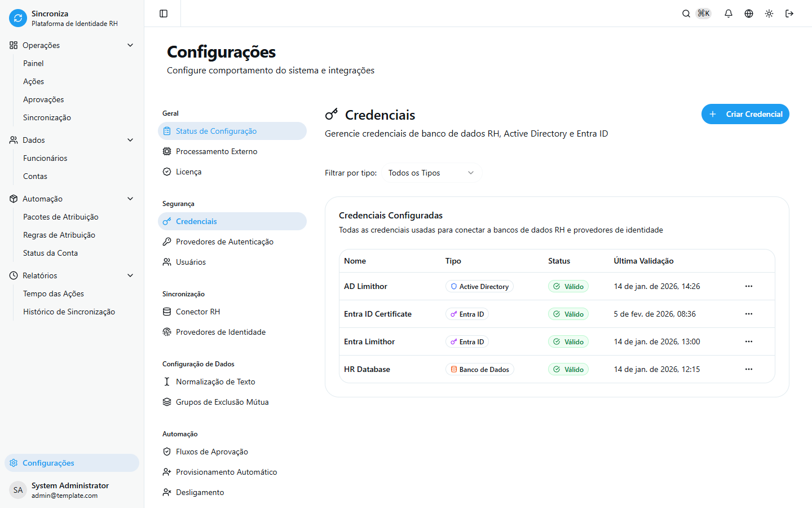The height and width of the screenshot is (508, 812).
Task: Click the search magnifier icon
Action: (686, 13)
